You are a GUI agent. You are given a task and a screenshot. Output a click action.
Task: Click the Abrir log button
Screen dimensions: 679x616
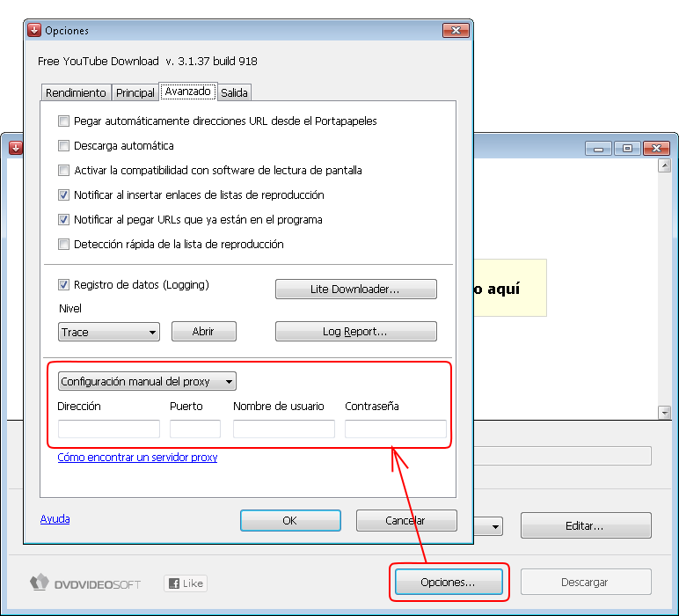point(204,332)
